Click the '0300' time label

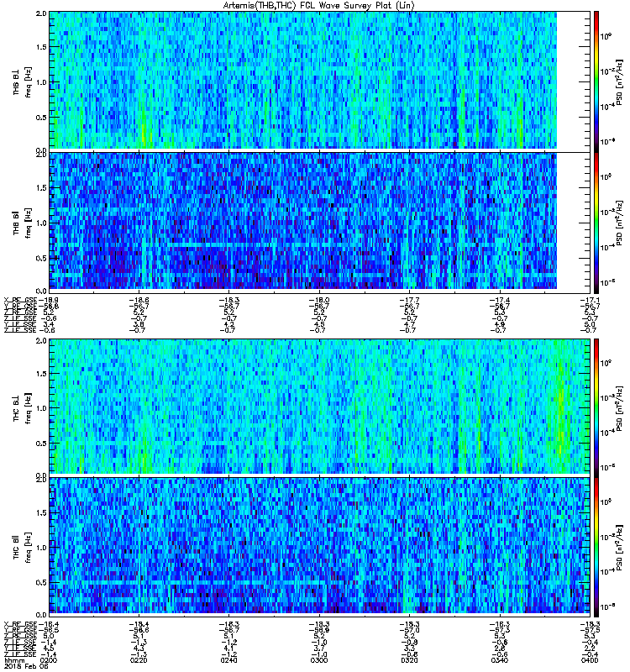(319, 660)
